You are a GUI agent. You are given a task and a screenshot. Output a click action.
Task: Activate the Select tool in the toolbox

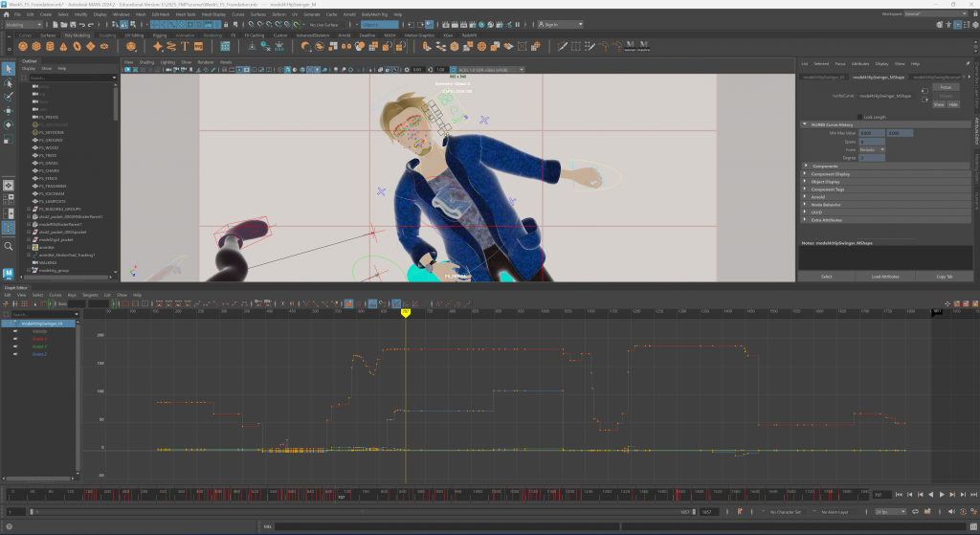point(9,68)
